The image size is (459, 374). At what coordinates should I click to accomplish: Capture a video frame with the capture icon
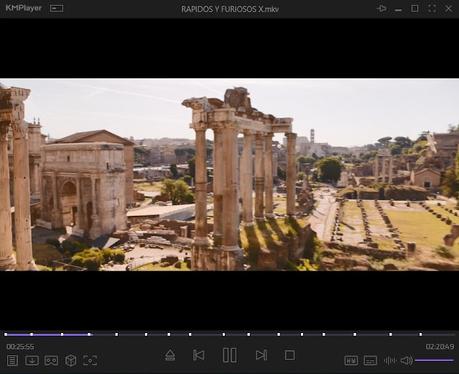90,360
